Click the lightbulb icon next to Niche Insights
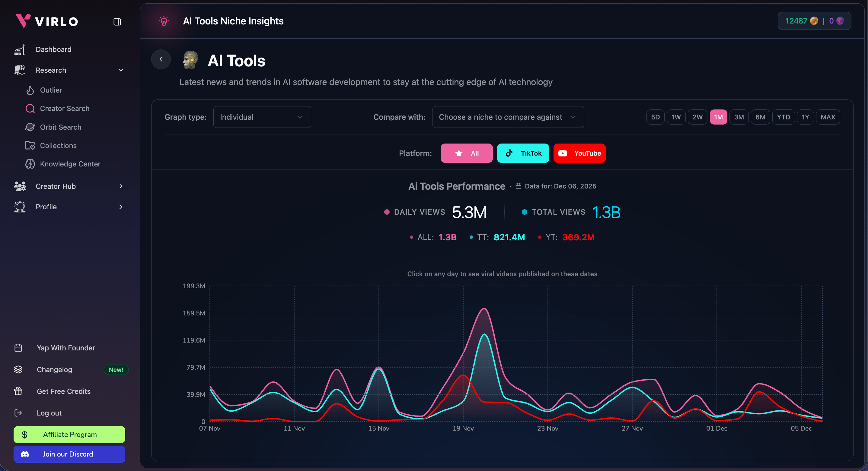The height and width of the screenshot is (471, 868). [164, 21]
